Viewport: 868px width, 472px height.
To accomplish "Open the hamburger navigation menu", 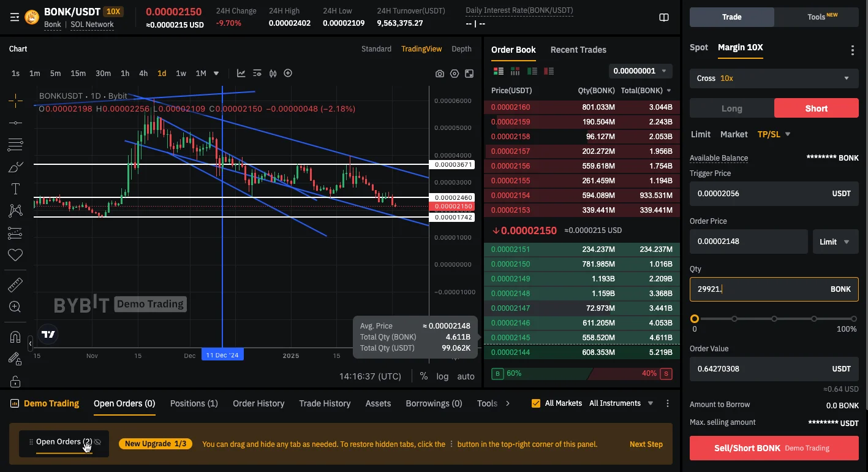I will 15,18.
